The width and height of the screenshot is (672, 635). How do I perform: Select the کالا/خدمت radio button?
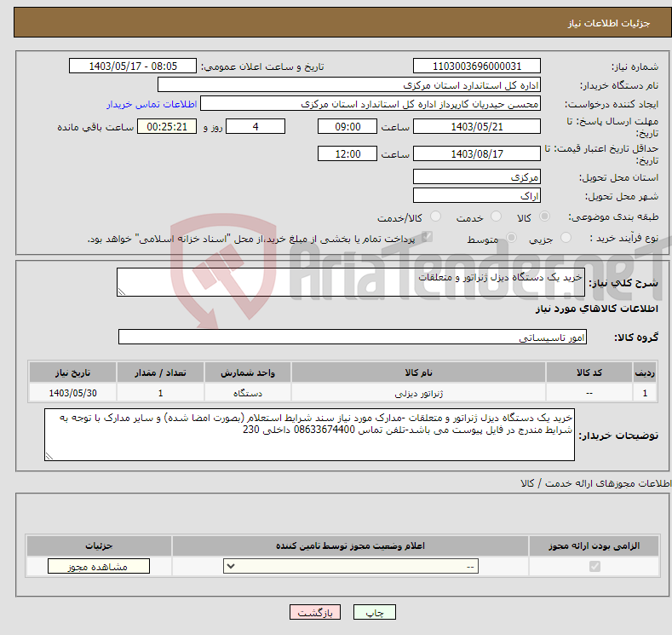point(435,216)
